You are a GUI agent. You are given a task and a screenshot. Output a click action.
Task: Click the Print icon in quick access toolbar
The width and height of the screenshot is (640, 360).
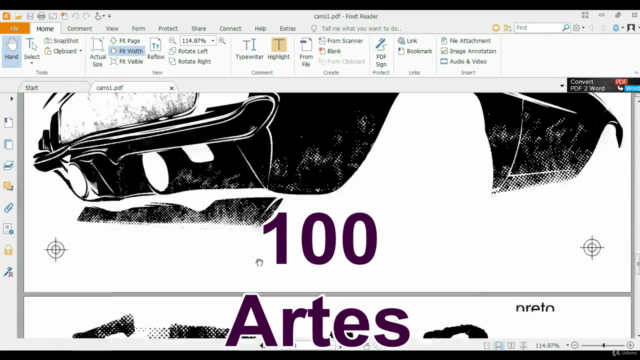click(41, 16)
